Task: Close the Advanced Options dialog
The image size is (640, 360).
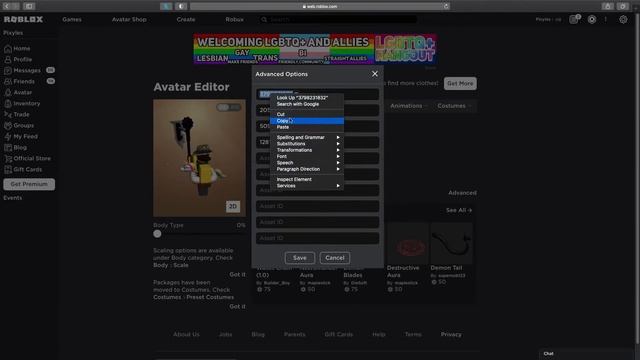Action: pyautogui.click(x=375, y=74)
